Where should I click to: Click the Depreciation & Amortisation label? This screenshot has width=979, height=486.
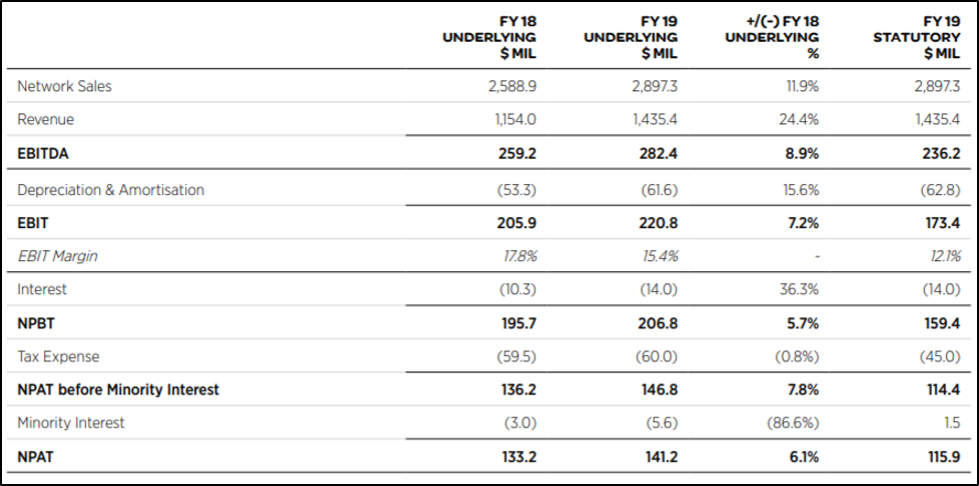point(111,190)
